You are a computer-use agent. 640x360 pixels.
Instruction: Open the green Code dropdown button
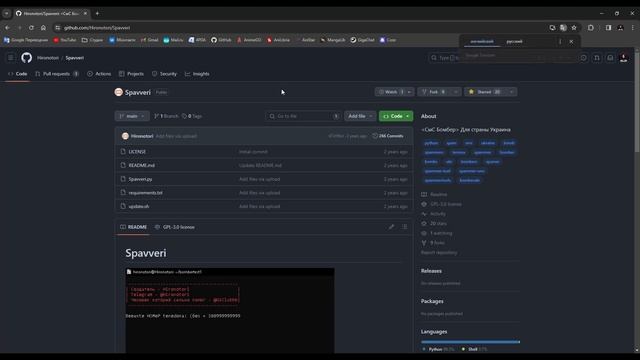pyautogui.click(x=396, y=116)
